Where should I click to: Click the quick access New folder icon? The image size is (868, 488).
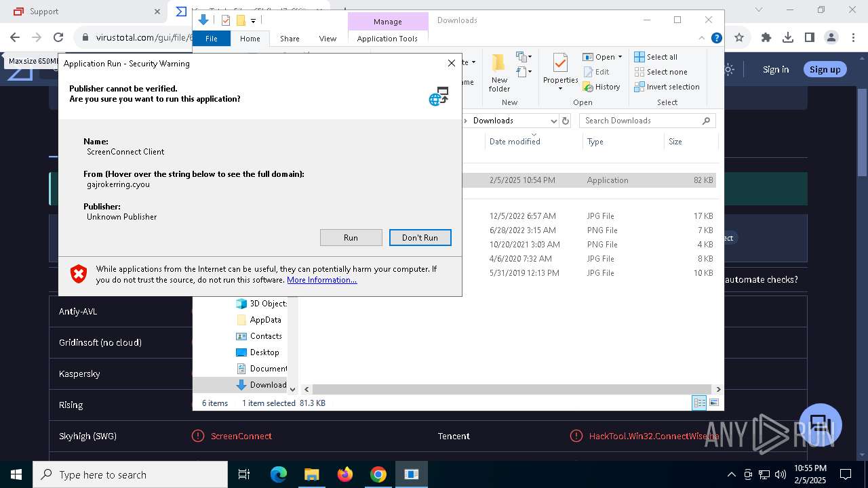[x=241, y=20]
